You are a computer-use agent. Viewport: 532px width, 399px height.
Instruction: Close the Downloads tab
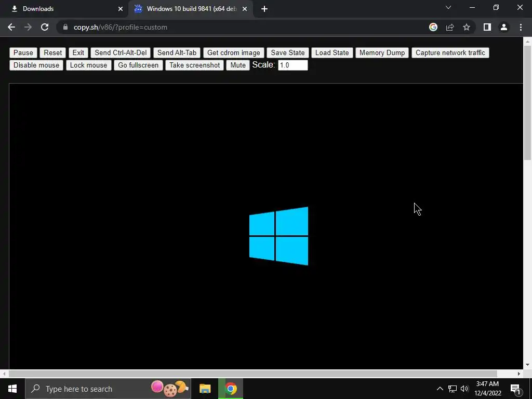coord(121,9)
